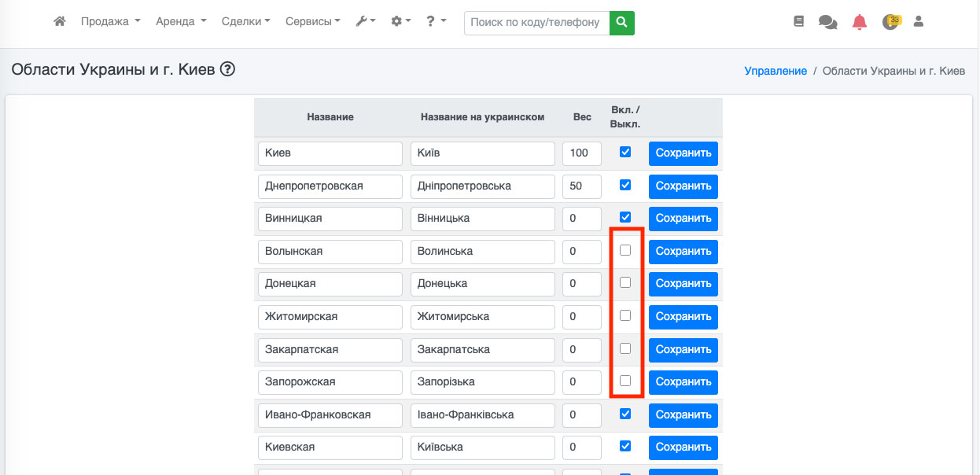Click help icon beside the page title
The height and width of the screenshot is (475, 980).
[x=228, y=70]
